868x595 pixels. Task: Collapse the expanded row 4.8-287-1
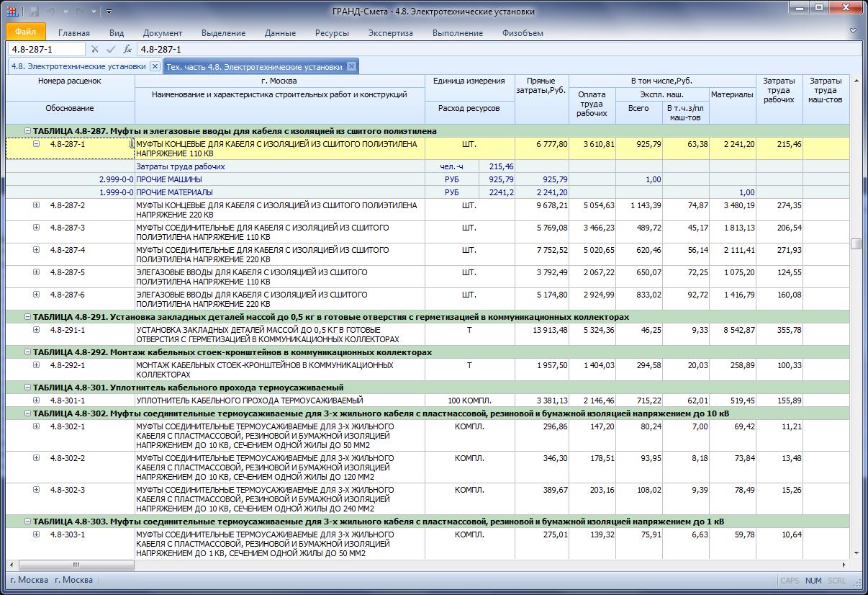[x=36, y=144]
